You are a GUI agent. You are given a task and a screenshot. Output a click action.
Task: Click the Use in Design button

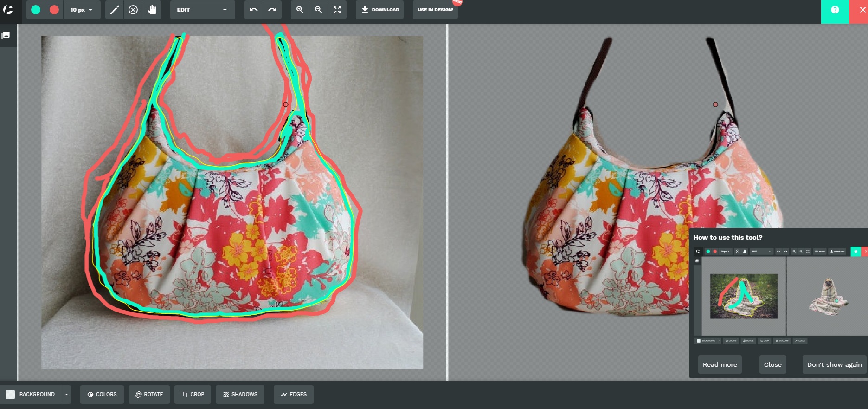point(435,10)
